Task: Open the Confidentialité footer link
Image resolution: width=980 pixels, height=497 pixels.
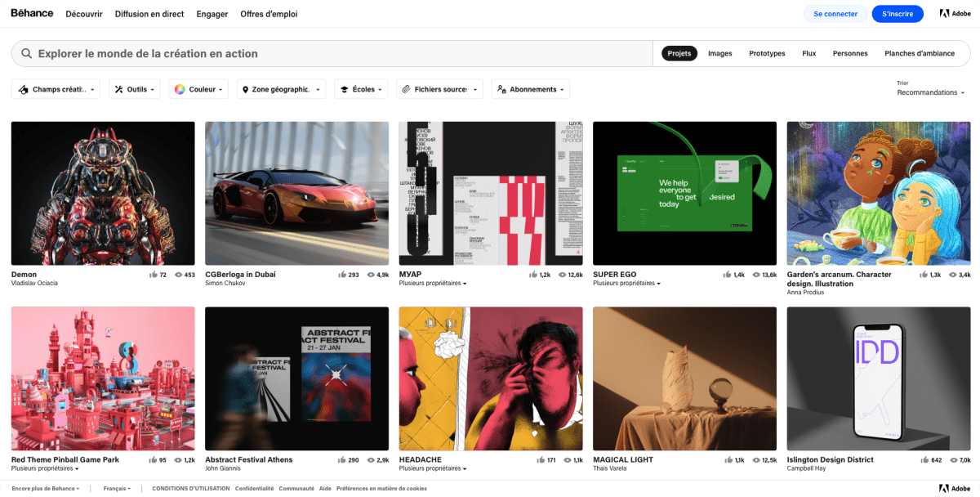Action: point(254,488)
